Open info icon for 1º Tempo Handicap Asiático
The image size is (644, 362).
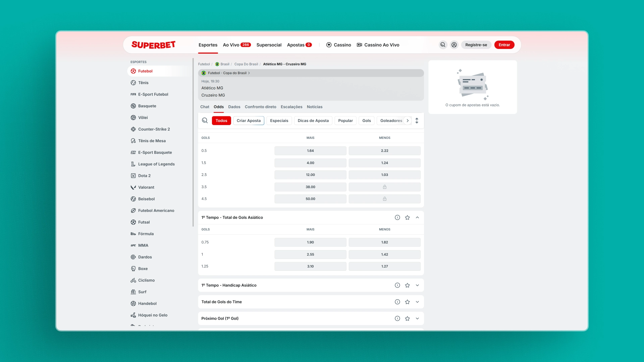coord(397,285)
